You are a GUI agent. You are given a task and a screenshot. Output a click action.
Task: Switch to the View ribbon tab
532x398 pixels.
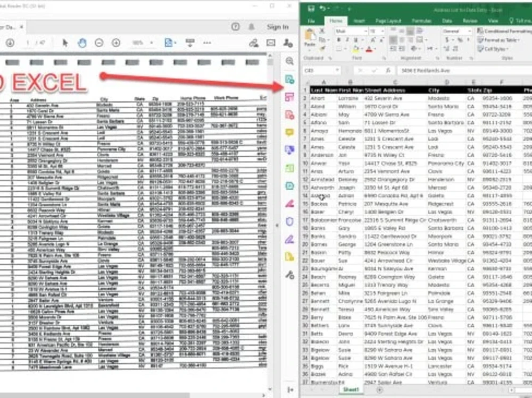(x=493, y=21)
